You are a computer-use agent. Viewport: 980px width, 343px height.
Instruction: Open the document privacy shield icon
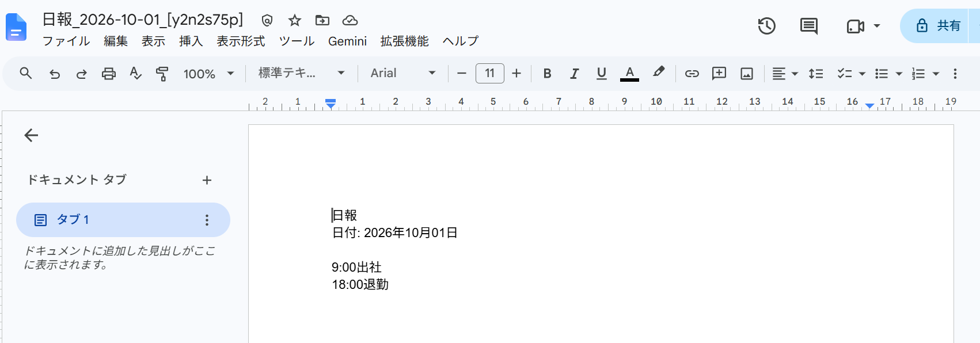tap(267, 21)
